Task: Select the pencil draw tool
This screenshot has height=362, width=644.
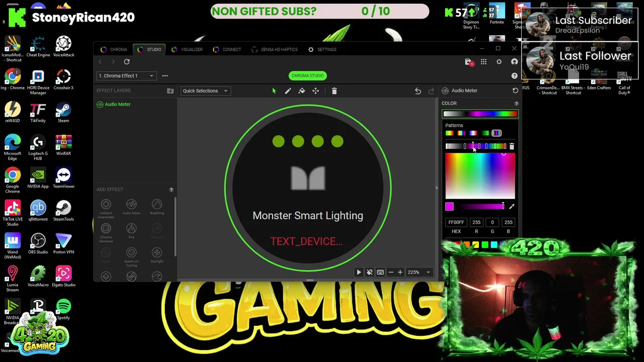Action: click(288, 91)
